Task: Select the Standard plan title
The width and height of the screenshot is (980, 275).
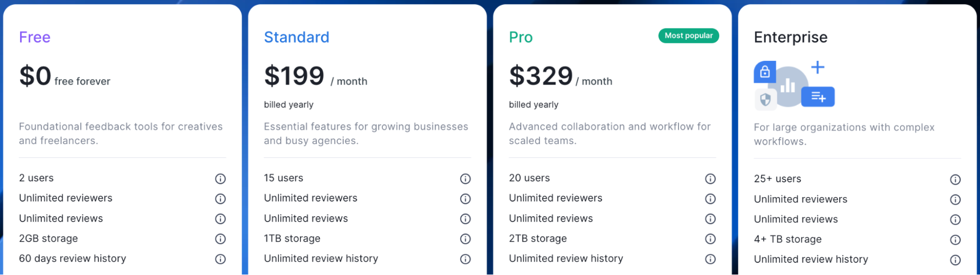Action: 297,37
